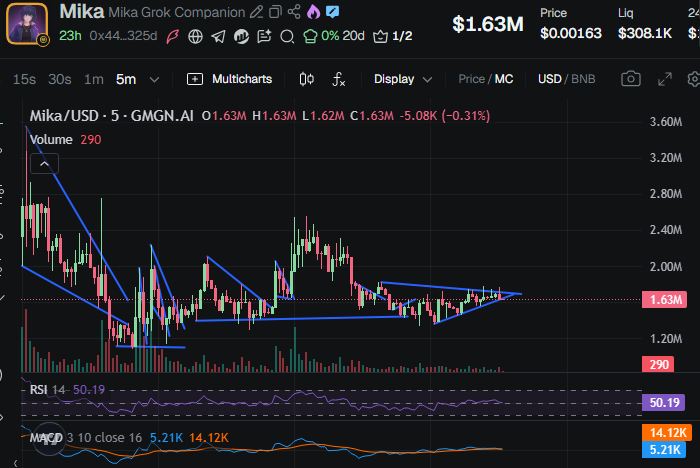Click the 14.12K MACD signal tag on axis

tap(667, 432)
